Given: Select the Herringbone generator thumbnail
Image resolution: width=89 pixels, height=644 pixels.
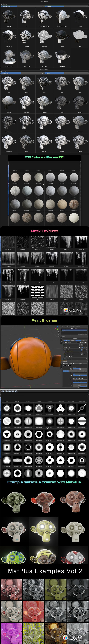Looking at the screenshot, I should [x=27, y=104].
